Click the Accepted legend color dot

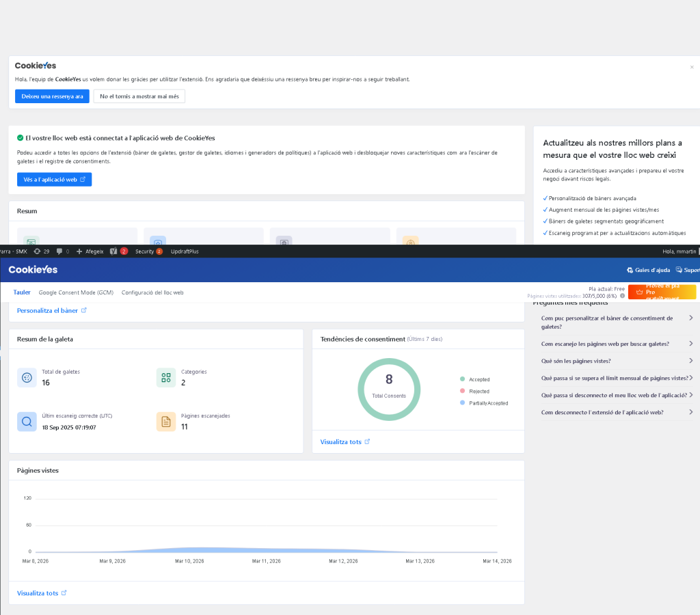463,379
